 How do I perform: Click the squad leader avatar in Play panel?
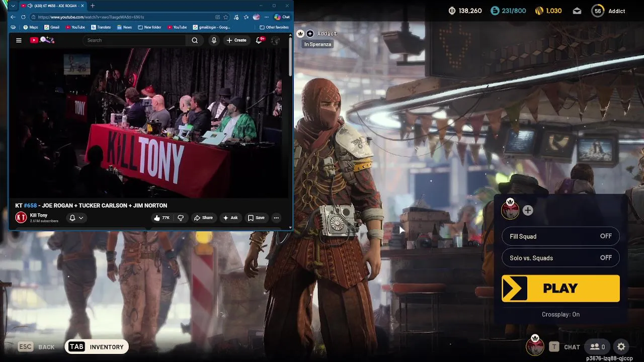pyautogui.click(x=510, y=209)
